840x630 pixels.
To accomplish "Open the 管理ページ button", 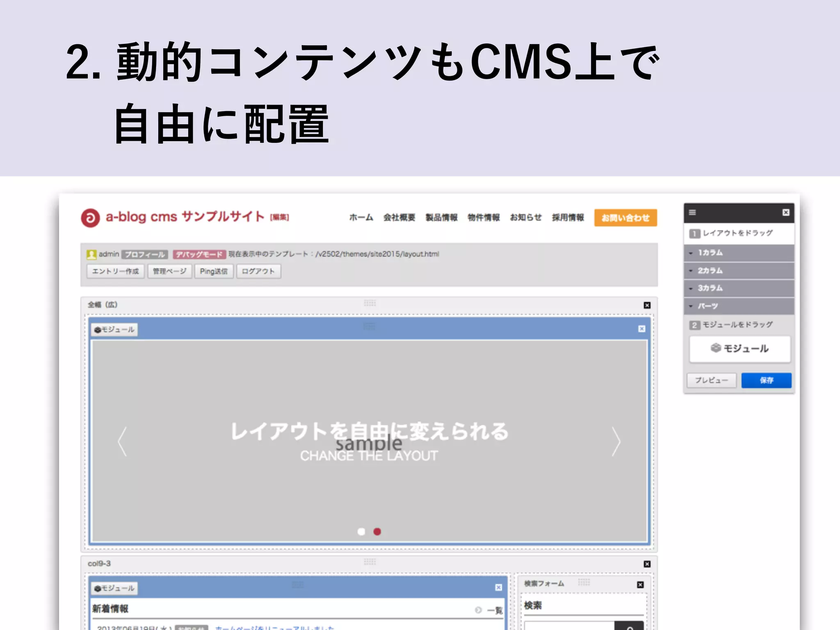I will (170, 272).
